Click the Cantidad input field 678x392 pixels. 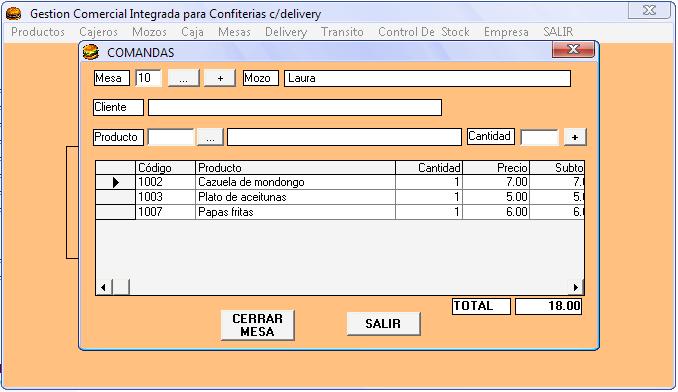click(540, 137)
